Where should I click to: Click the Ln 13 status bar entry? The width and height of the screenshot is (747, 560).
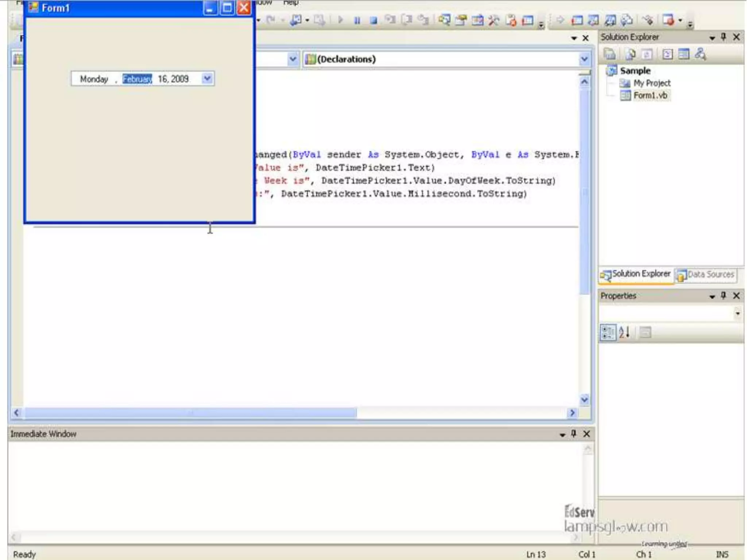(536, 554)
